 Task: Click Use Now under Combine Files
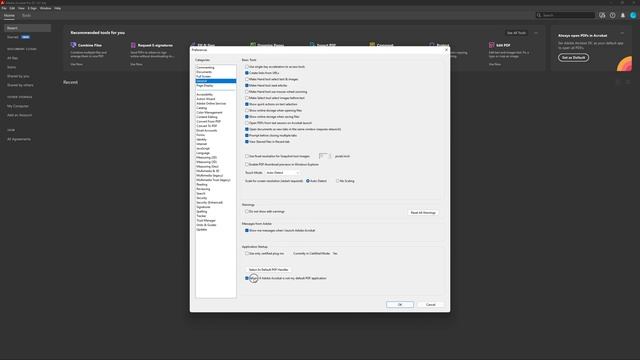tap(76, 64)
